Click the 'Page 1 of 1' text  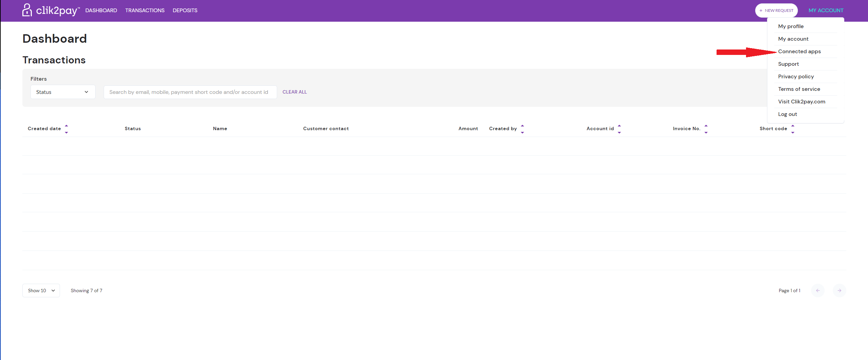pyautogui.click(x=789, y=291)
